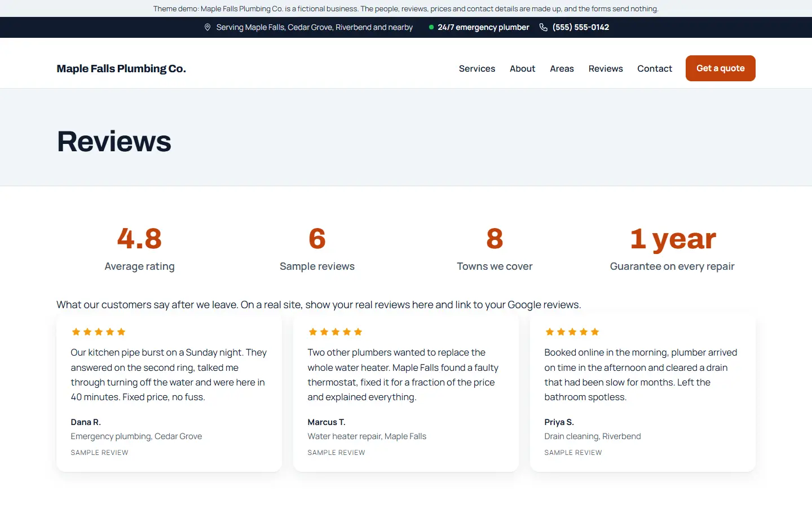Image resolution: width=812 pixels, height=508 pixels.
Task: Click the Reviews page heading
Action: 114,141
